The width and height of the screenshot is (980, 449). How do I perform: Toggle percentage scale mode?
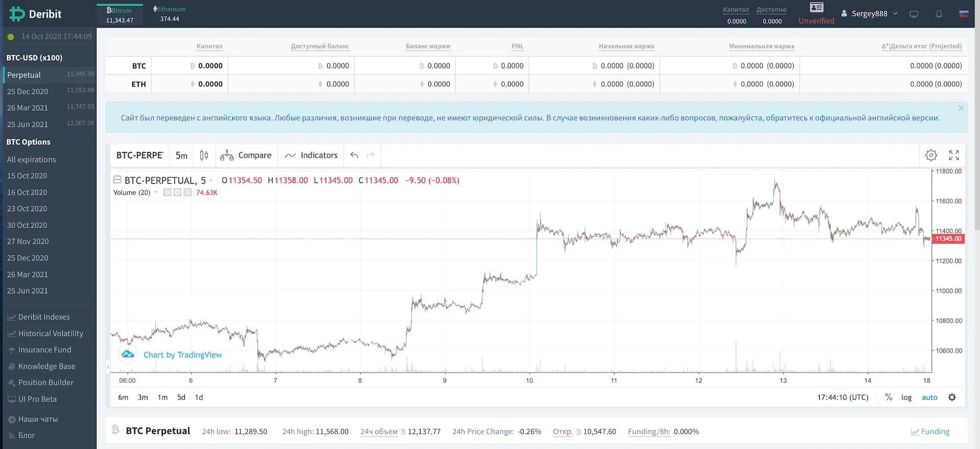(x=889, y=397)
